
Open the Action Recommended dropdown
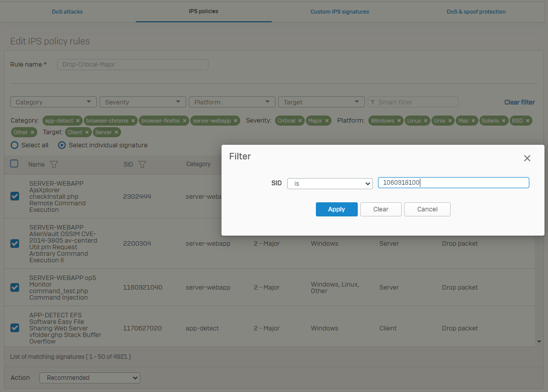[90, 378]
